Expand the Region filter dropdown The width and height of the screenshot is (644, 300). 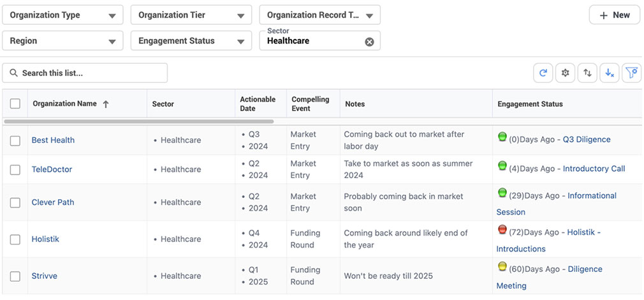pos(62,41)
